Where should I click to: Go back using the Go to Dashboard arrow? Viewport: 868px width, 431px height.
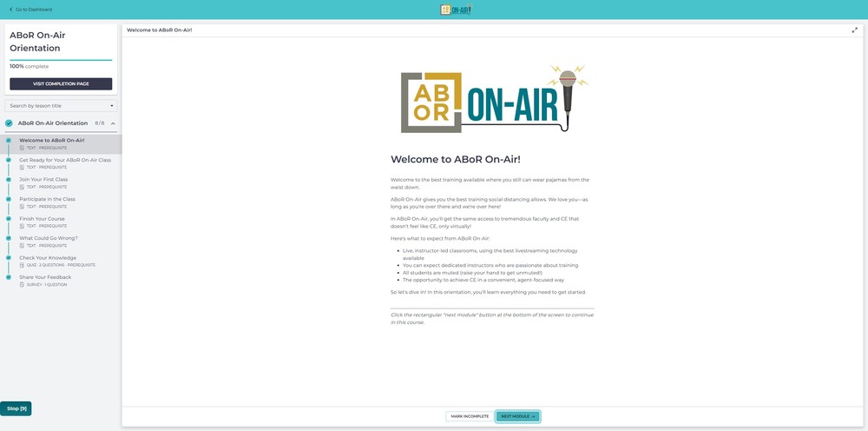click(11, 10)
